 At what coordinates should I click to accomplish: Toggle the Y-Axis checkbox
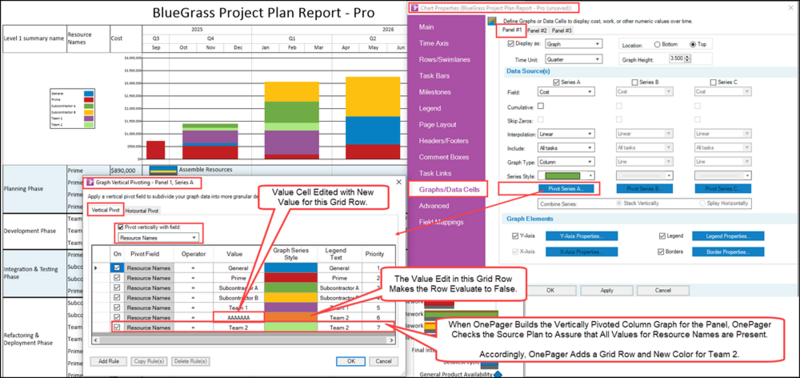[x=515, y=236]
